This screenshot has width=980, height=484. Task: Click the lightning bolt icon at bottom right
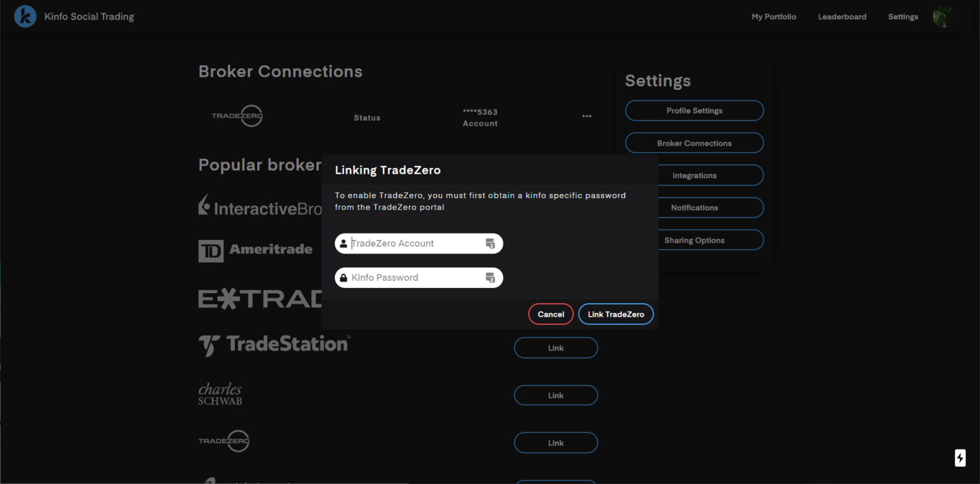[x=960, y=458]
